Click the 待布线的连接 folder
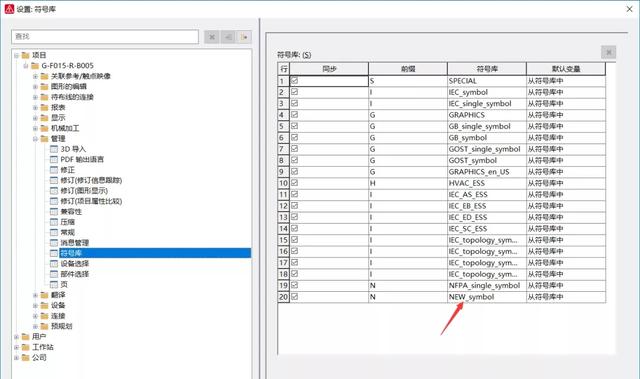Screen dimensions: 640x379 [72, 97]
